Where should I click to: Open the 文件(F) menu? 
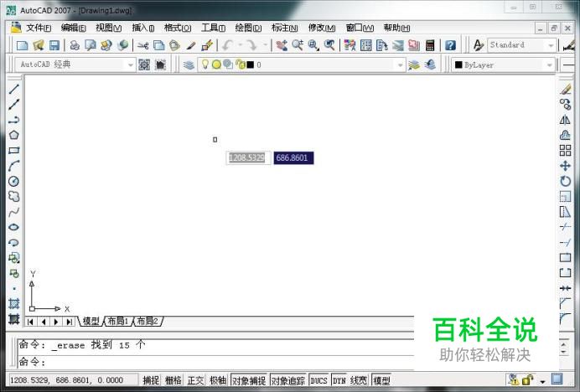coord(39,28)
